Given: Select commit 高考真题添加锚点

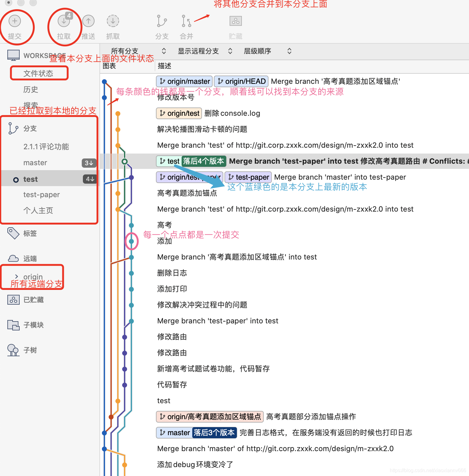Looking at the screenshot, I should [187, 193].
